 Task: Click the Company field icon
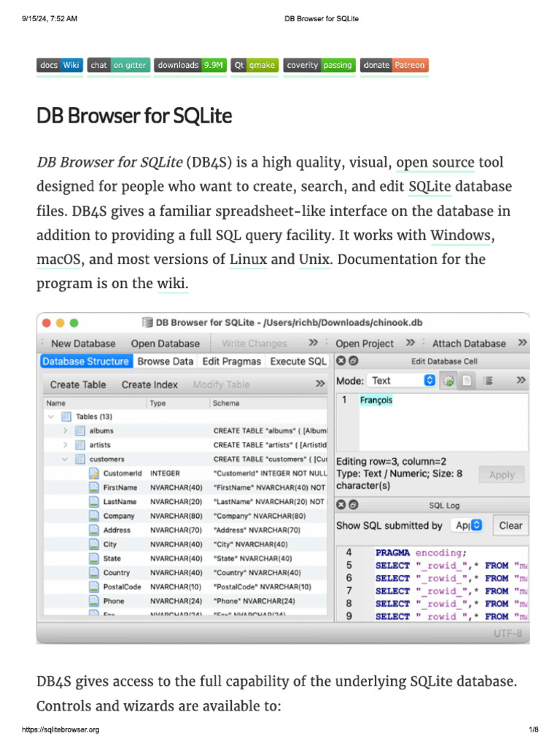pos(94,516)
